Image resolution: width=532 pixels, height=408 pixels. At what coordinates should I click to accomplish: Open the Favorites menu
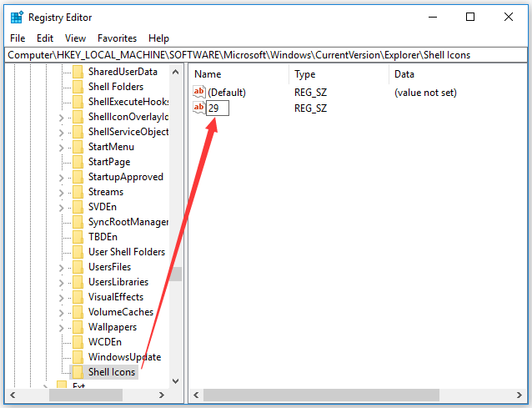tap(117, 38)
